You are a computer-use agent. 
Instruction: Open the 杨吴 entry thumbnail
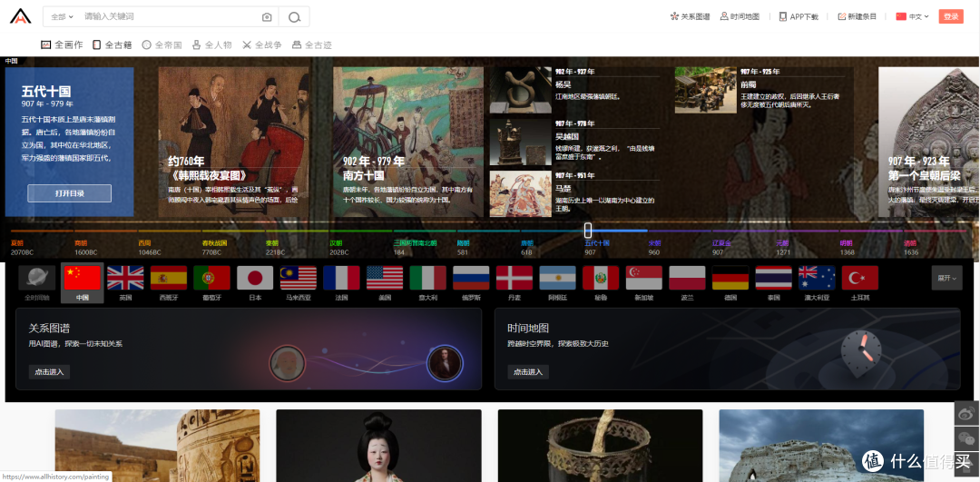click(x=521, y=90)
